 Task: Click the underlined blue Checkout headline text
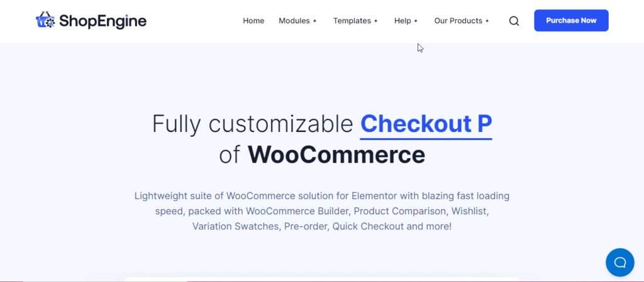tap(426, 124)
